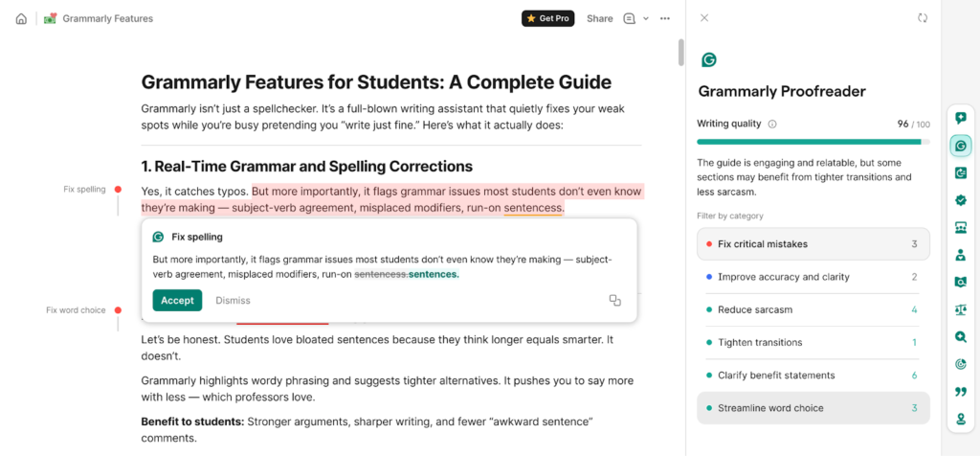Open the balance scales sidebar icon
980x456 pixels.
(961, 309)
